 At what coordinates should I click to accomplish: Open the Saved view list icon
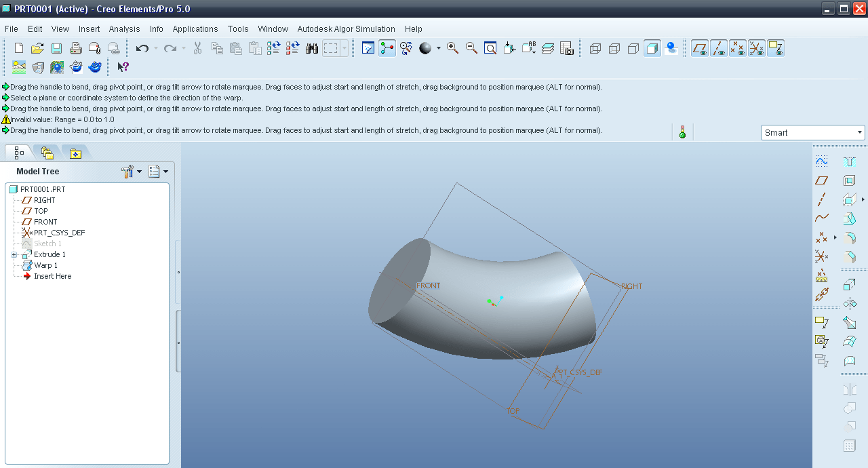click(x=529, y=48)
